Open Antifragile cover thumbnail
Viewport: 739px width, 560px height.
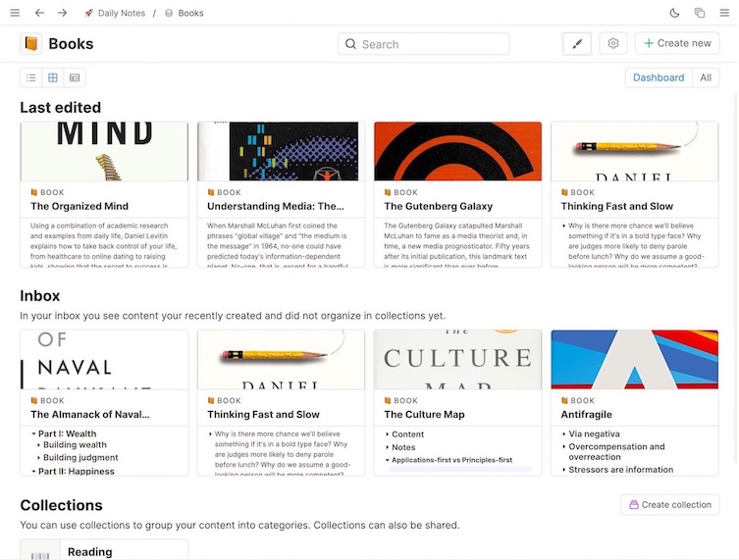[x=634, y=359]
